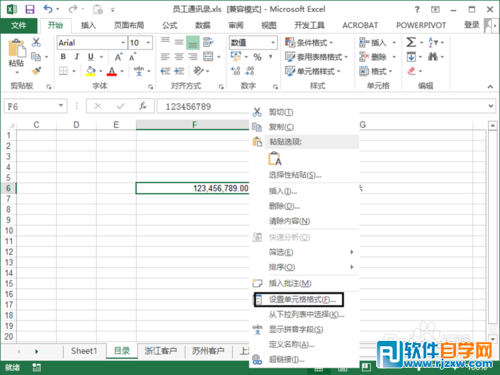Open the 页面布局 ribbon tab
The width and height of the screenshot is (500, 375).
click(129, 25)
